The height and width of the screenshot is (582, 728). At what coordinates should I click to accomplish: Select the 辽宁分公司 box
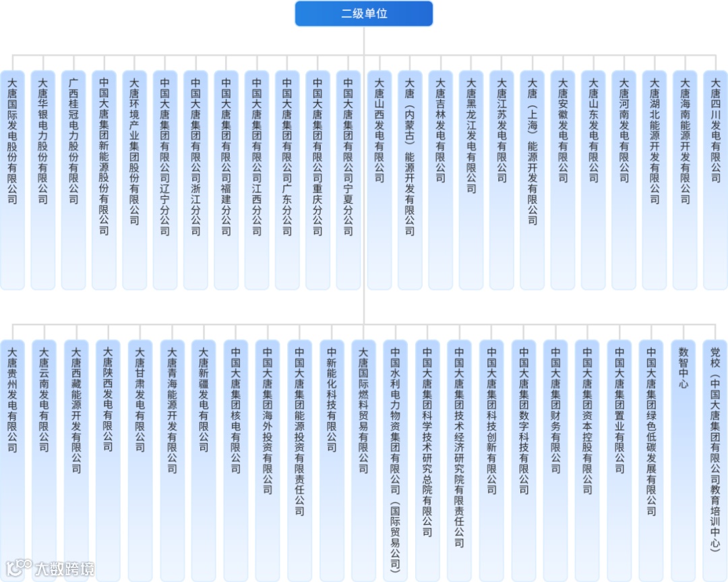point(165,180)
